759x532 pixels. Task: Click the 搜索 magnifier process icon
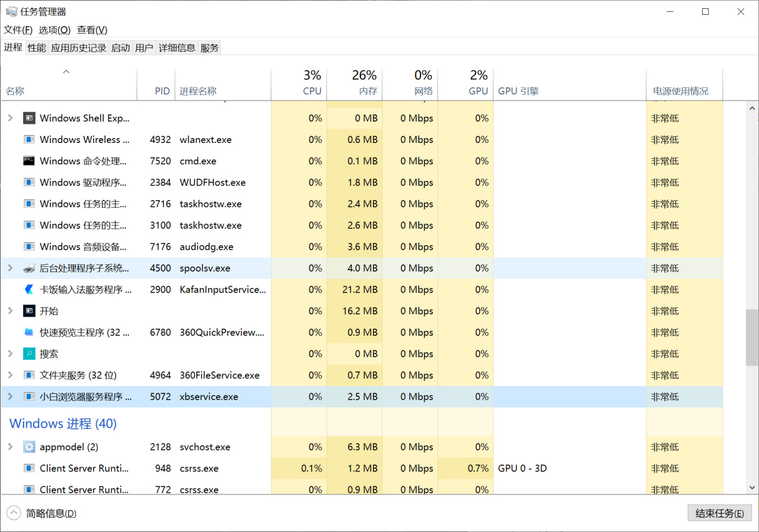pos(29,353)
